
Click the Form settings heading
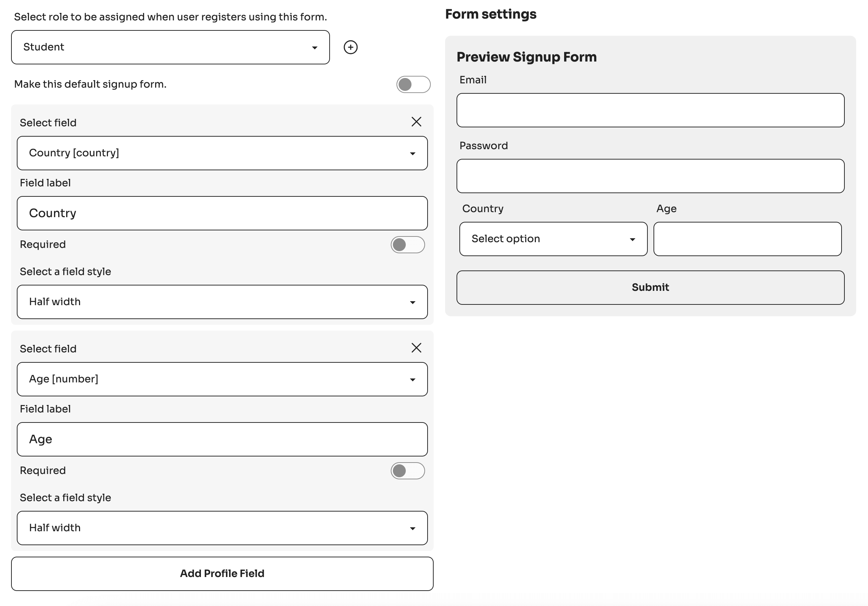(491, 14)
